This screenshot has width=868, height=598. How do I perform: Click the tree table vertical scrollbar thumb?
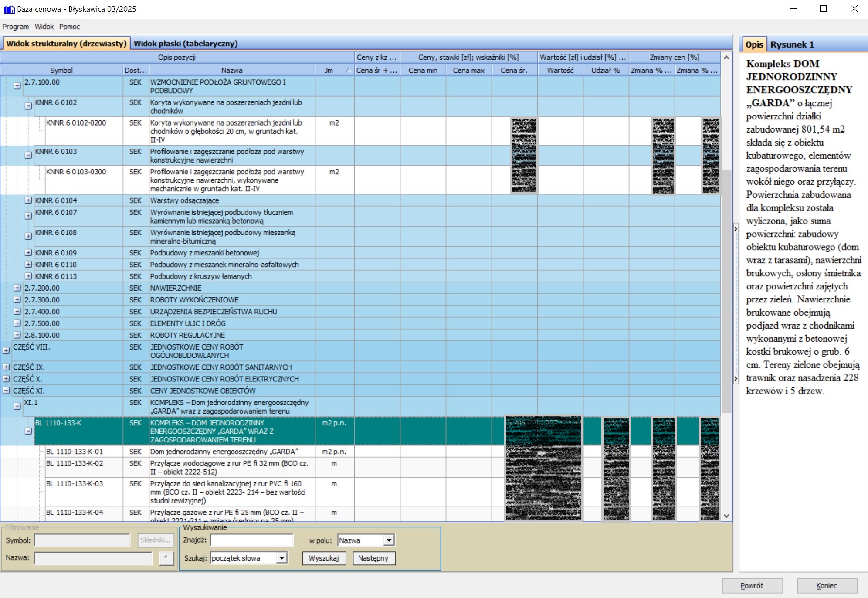(726, 291)
